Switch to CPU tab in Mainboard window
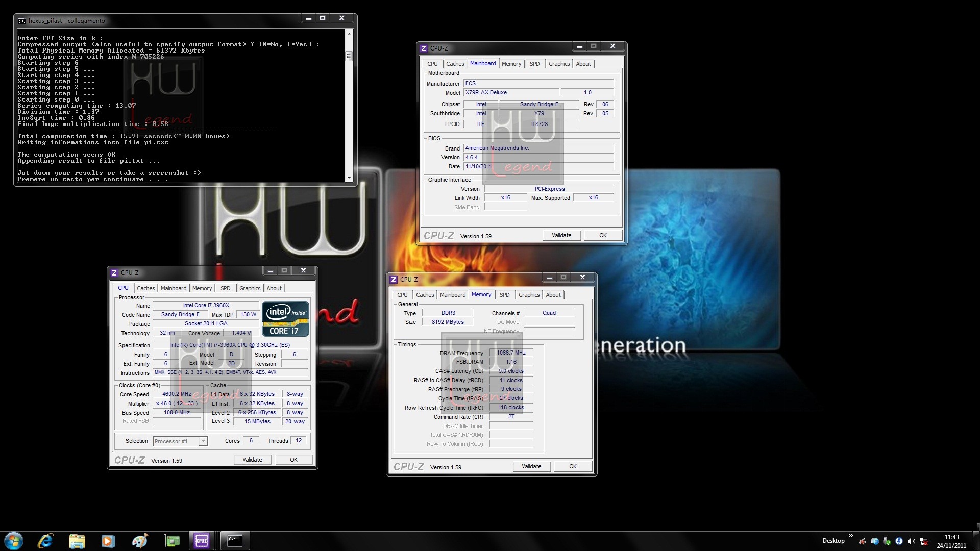Viewport: 980px width, 551px height. pos(432,64)
